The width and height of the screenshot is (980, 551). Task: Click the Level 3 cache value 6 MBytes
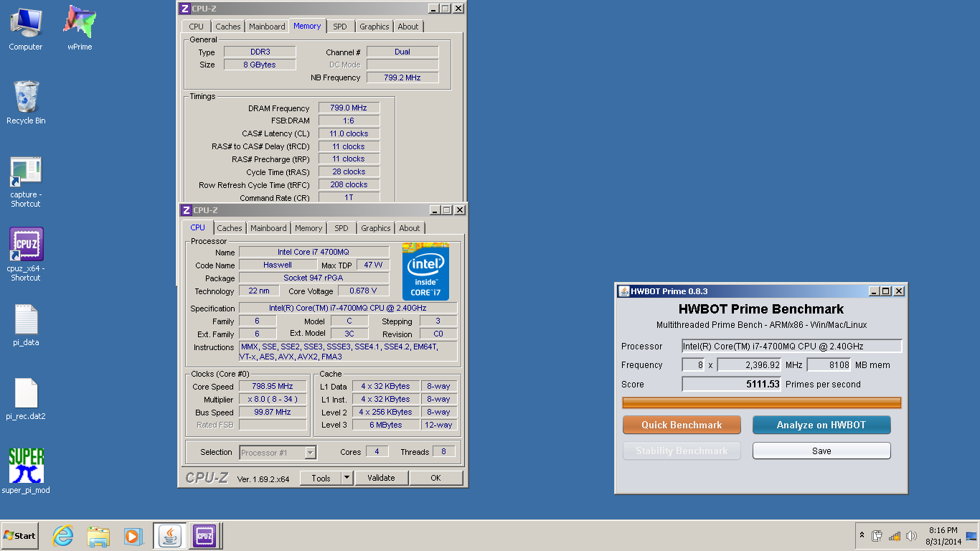386,425
